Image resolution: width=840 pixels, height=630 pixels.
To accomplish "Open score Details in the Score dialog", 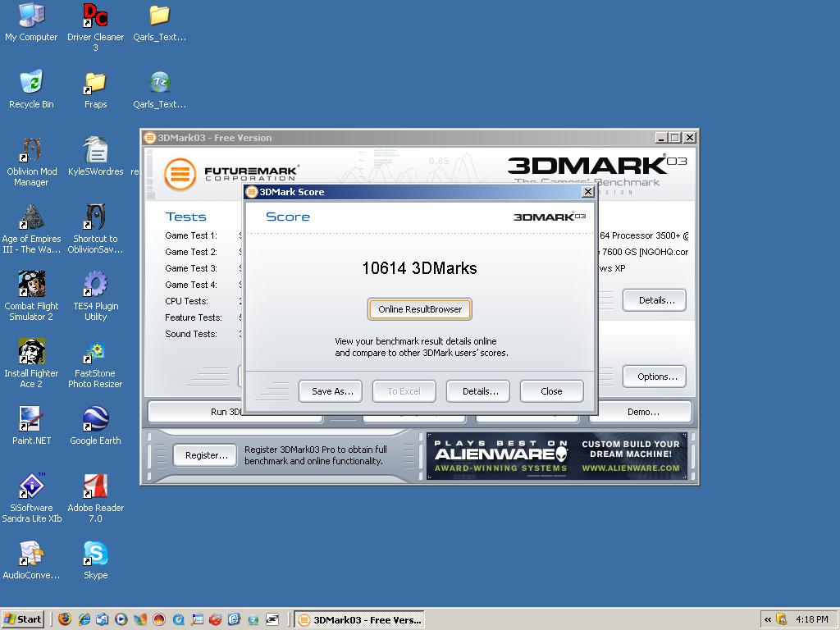I will click(478, 391).
